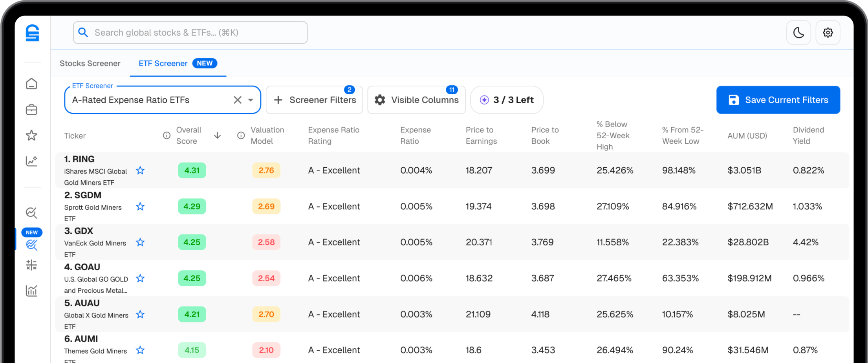
Task: Open the 5. AUAU ticker row
Action: pyautogui.click(x=452, y=314)
